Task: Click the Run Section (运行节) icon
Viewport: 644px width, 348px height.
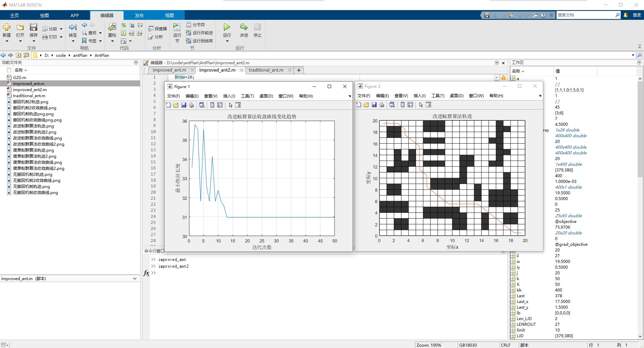Action: coord(177,27)
